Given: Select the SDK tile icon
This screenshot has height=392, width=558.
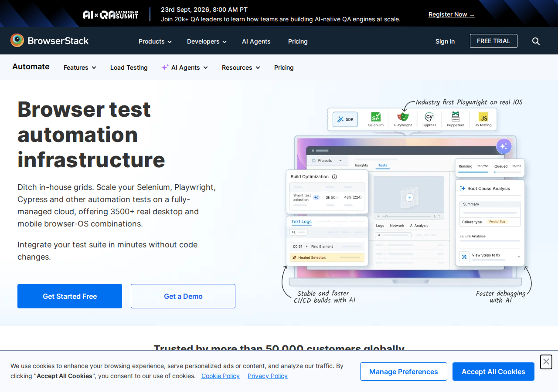Looking at the screenshot, I should 345,119.
